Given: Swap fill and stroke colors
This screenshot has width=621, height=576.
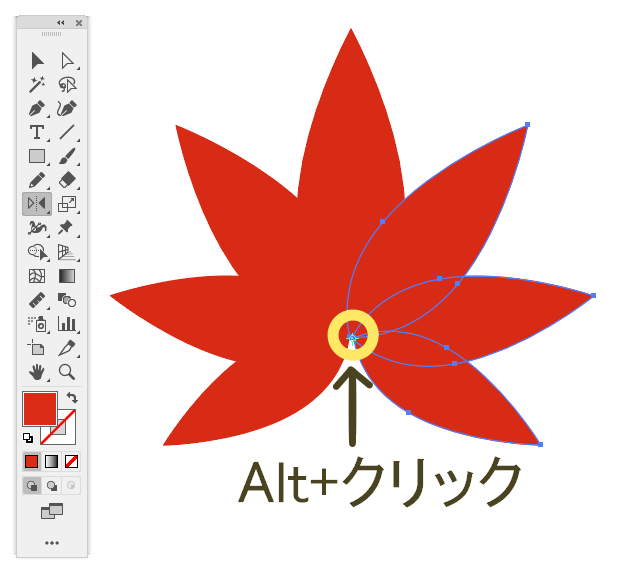Looking at the screenshot, I should pyautogui.click(x=72, y=397).
